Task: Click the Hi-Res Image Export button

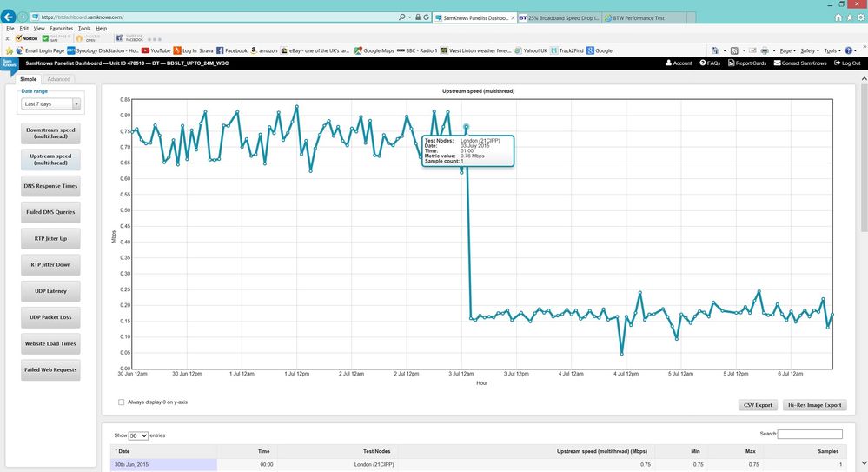Action: [x=814, y=405]
